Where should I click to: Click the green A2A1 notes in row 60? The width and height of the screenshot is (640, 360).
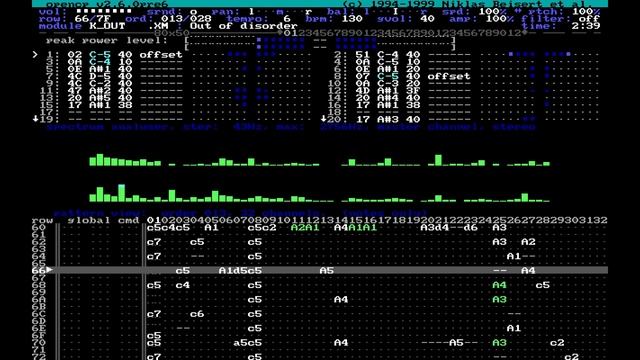point(305,227)
